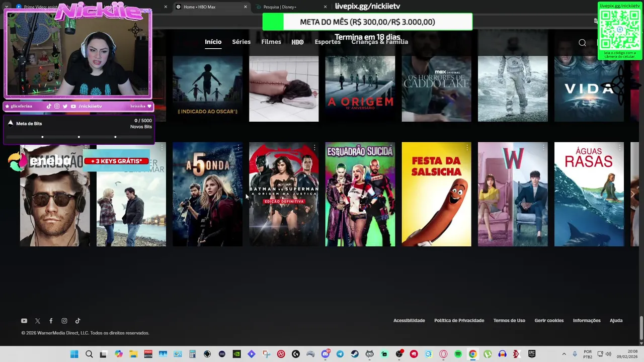
Task: Open Esquadrão Suicida poster
Action: pos(360,194)
